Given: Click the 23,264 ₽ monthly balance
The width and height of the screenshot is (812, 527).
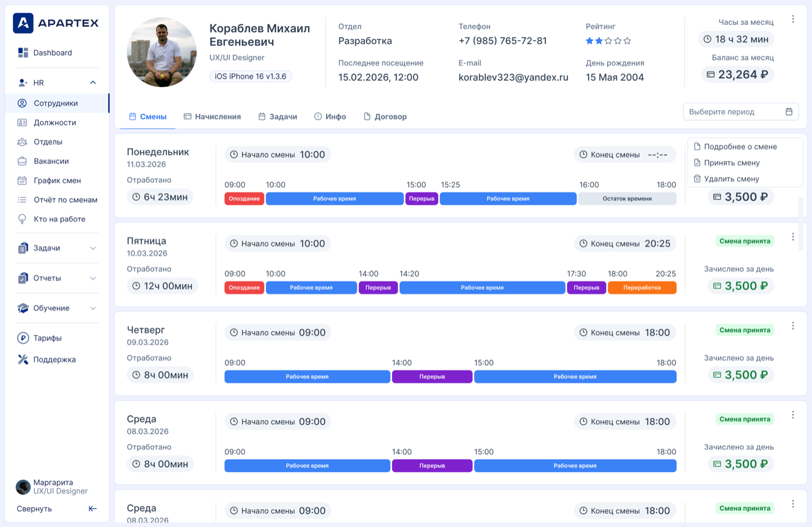Looking at the screenshot, I should click(x=738, y=75).
